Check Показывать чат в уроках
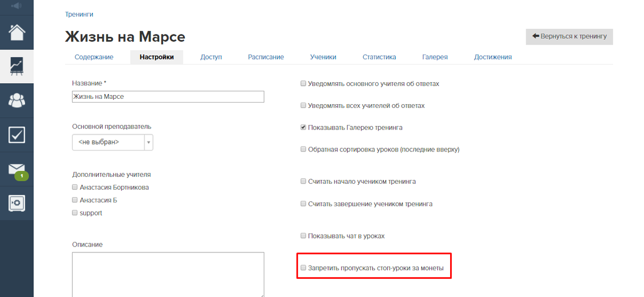The width and height of the screenshot is (644, 297). [x=303, y=236]
